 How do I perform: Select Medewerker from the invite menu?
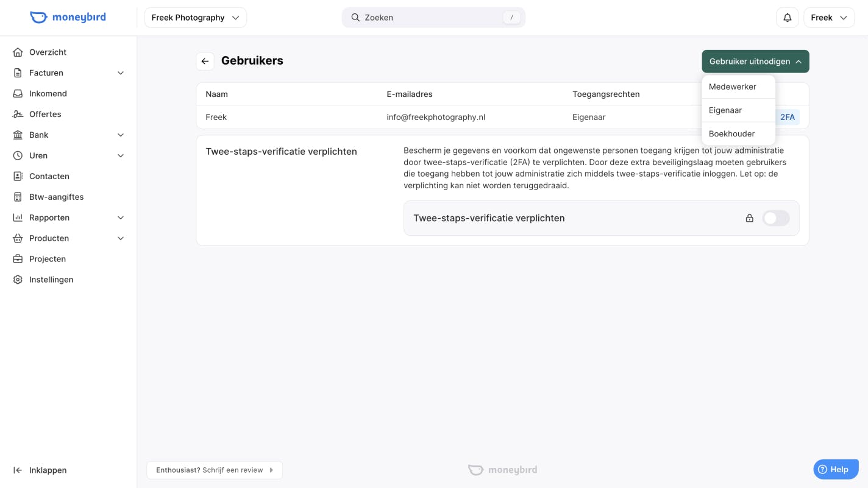tap(732, 87)
